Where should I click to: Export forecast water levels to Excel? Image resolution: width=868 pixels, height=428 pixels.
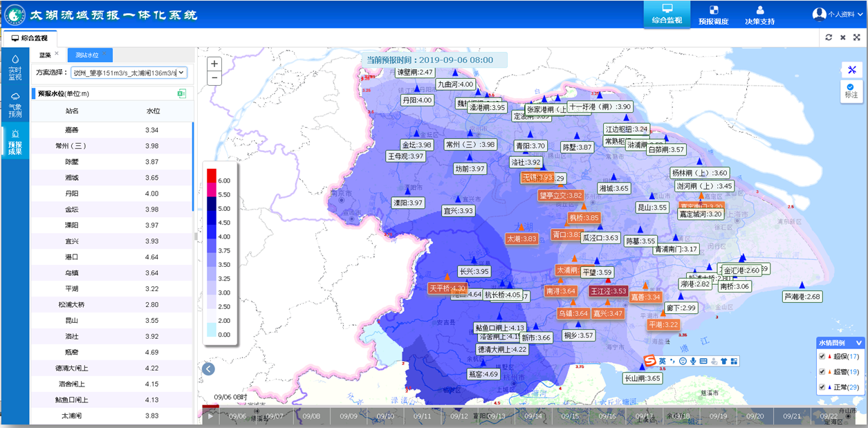point(183,93)
